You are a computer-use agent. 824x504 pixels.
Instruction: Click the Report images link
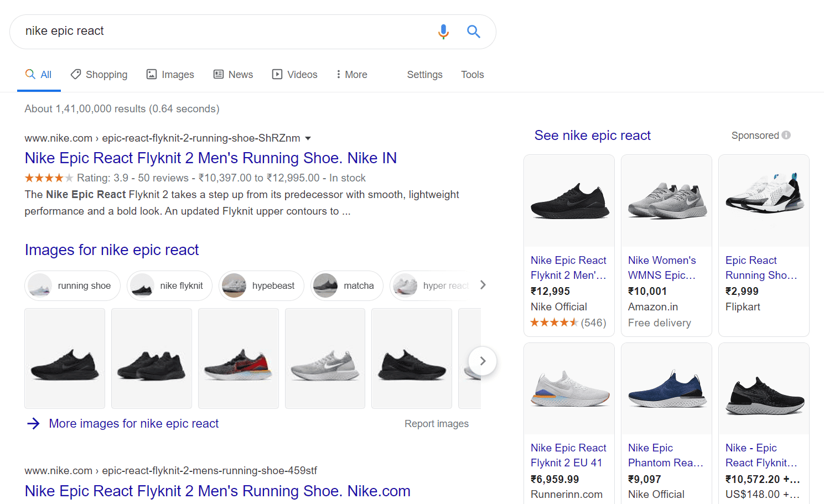point(437,424)
